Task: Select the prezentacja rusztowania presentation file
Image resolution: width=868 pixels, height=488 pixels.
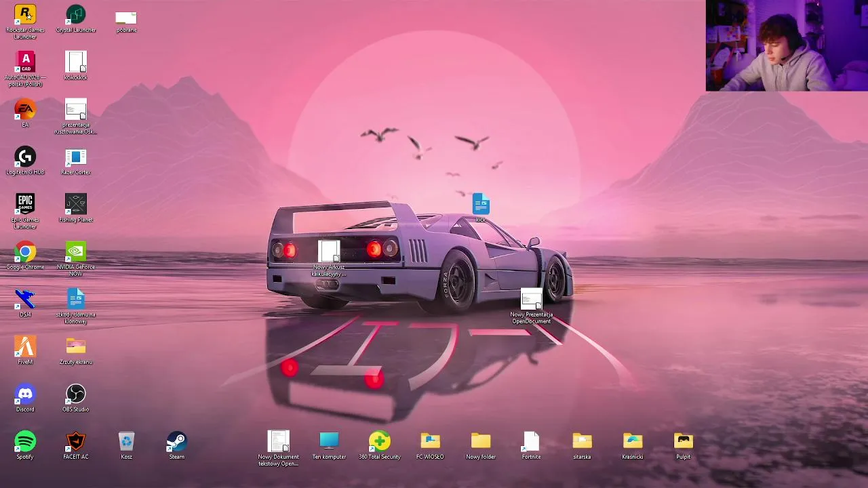Action: pos(76,116)
